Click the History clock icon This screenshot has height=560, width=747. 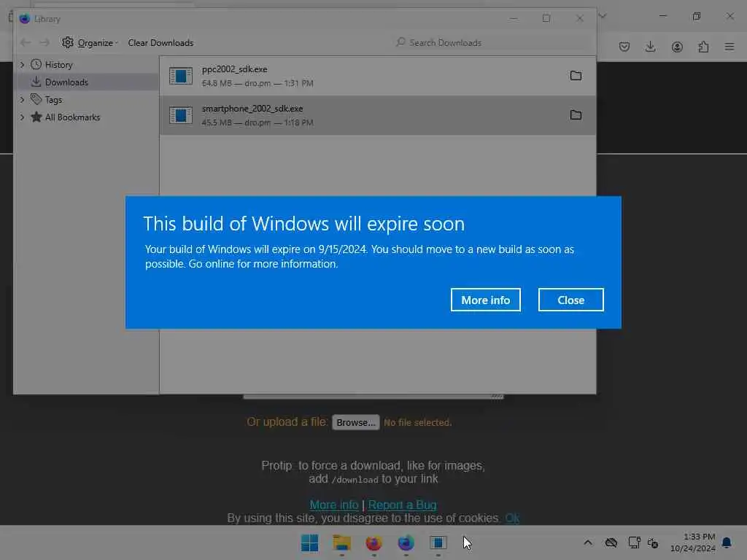coord(36,64)
